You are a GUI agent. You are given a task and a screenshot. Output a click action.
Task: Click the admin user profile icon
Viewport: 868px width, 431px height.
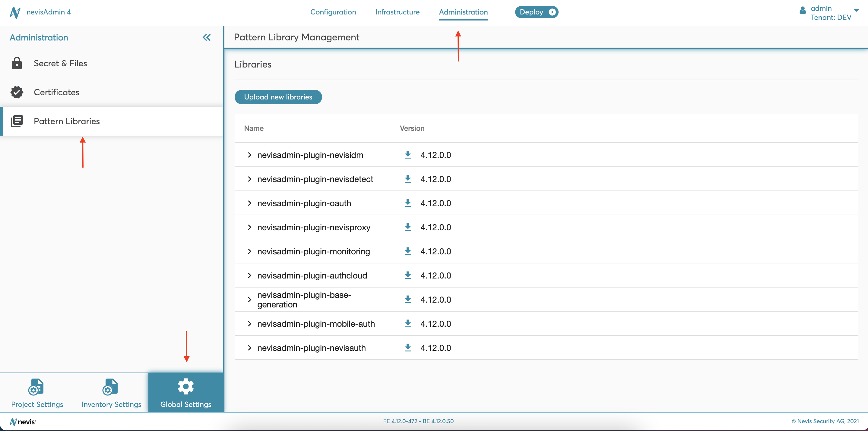coord(803,11)
